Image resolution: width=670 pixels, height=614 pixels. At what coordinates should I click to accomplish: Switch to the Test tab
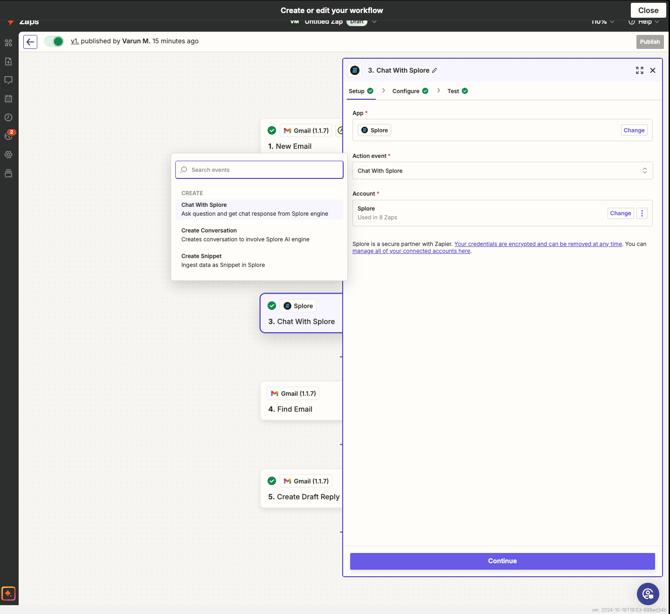pos(457,91)
